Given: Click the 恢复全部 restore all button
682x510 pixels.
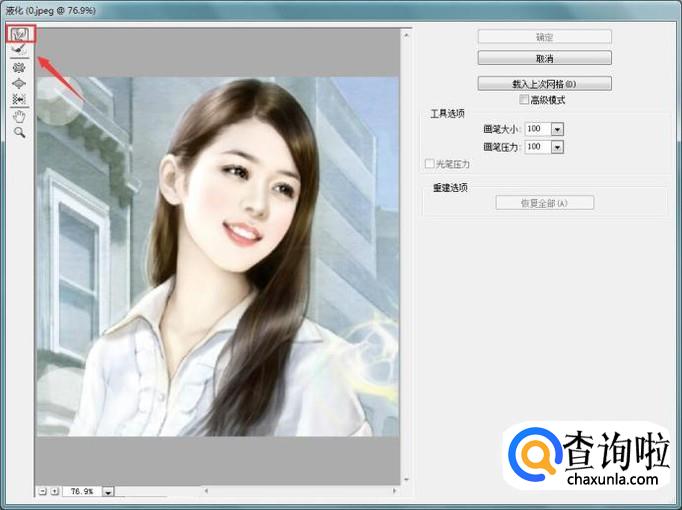Looking at the screenshot, I should pyautogui.click(x=545, y=203).
